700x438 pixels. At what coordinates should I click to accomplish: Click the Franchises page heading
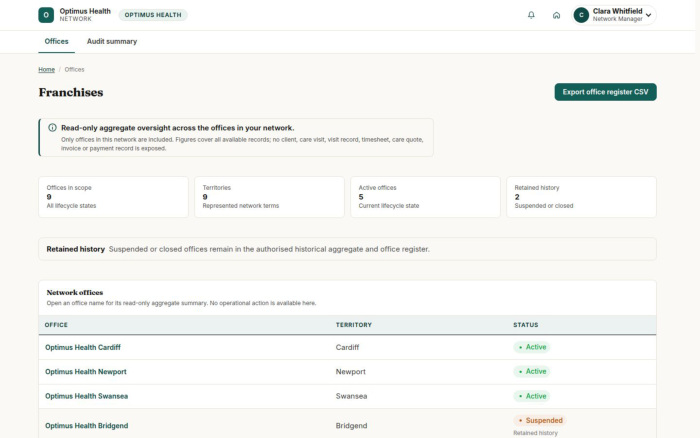pos(71,92)
